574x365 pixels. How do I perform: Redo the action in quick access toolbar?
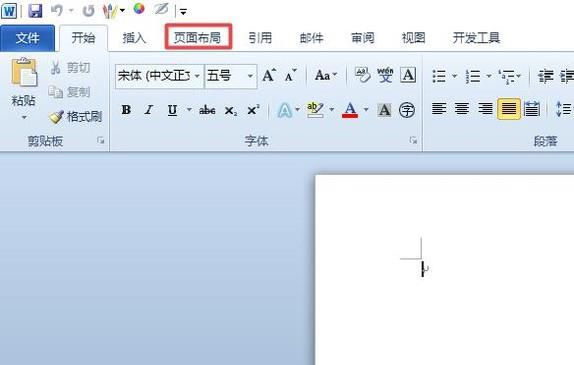88,11
